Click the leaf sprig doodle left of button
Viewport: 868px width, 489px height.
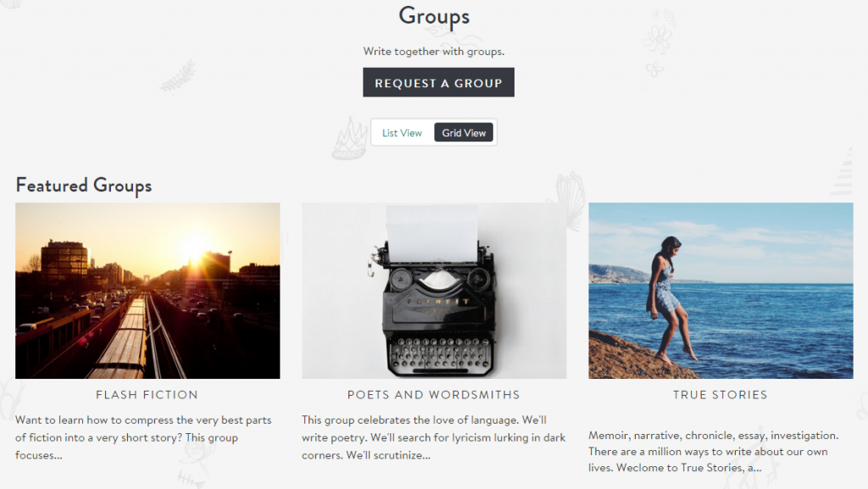point(178,78)
